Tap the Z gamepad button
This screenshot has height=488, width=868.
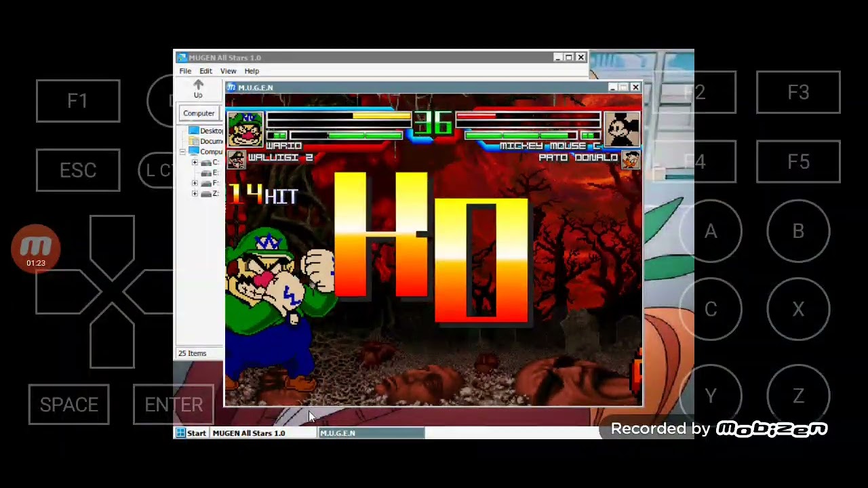pos(798,396)
